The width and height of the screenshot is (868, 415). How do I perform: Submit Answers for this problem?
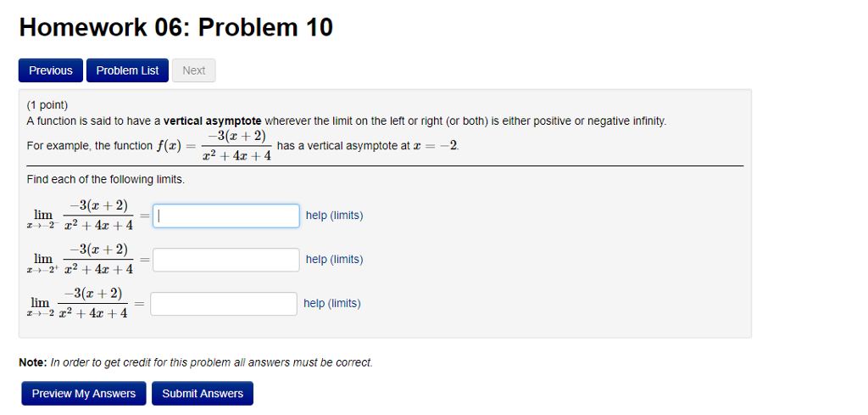click(203, 394)
